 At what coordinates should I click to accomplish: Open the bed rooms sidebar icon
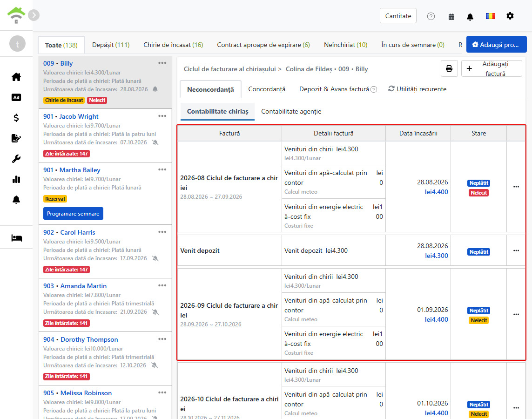click(x=16, y=238)
